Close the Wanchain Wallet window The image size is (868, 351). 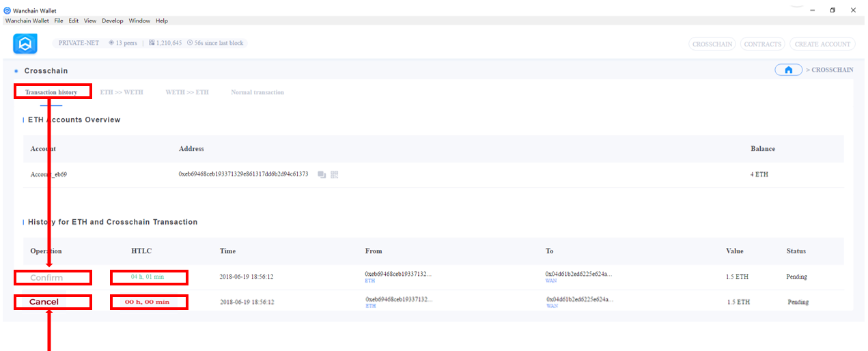click(853, 10)
